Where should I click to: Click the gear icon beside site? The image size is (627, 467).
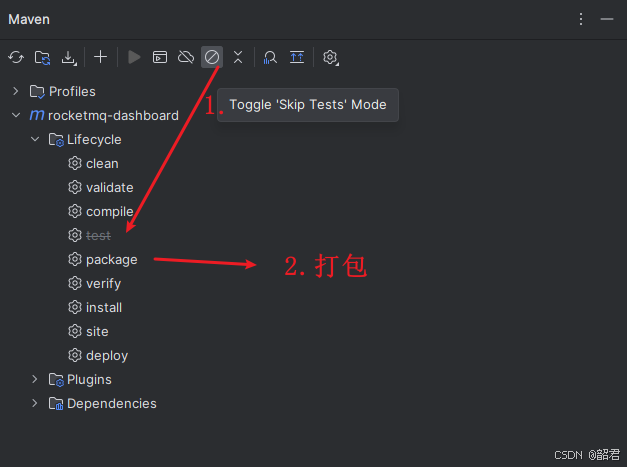pos(75,331)
